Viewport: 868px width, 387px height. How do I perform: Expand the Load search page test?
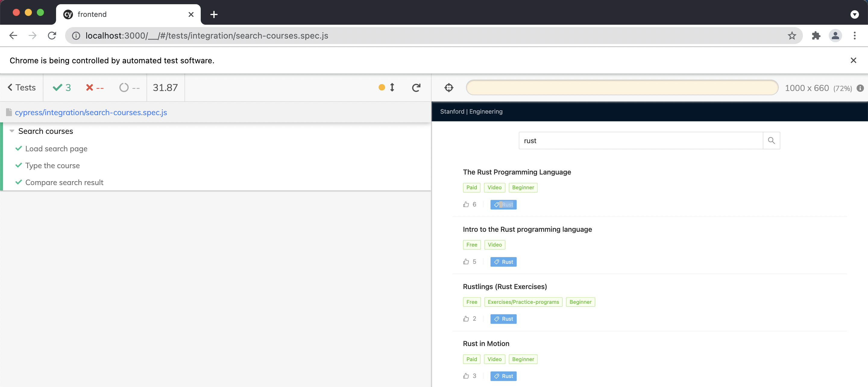(56, 149)
